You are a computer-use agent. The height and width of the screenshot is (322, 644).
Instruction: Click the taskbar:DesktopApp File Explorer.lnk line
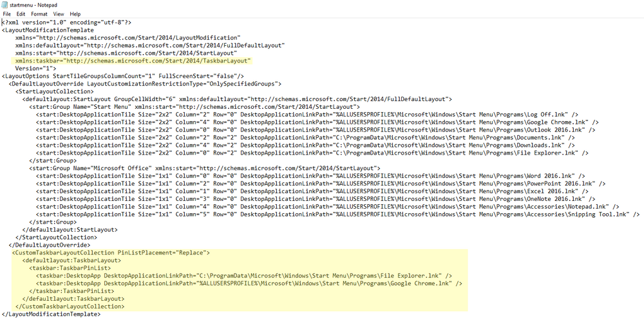coord(244,276)
